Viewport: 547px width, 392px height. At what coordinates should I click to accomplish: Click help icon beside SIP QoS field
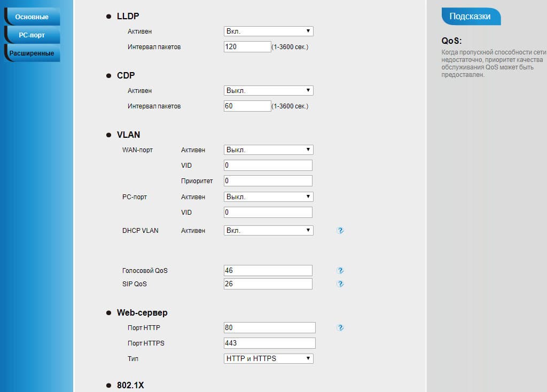340,284
